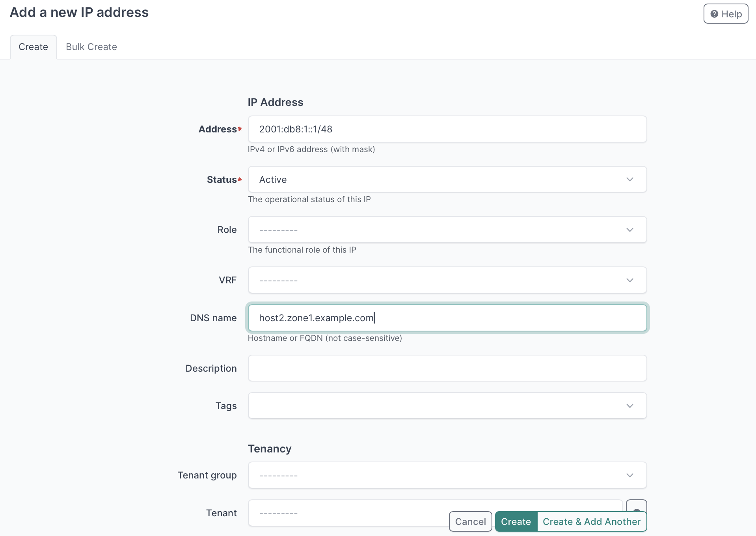
Task: Click the Create button
Action: (516, 521)
